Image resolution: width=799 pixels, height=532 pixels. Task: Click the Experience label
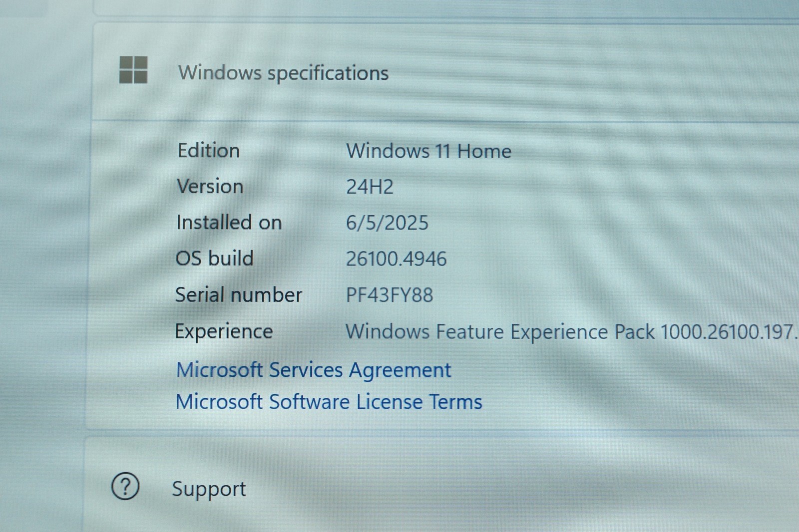tap(224, 332)
